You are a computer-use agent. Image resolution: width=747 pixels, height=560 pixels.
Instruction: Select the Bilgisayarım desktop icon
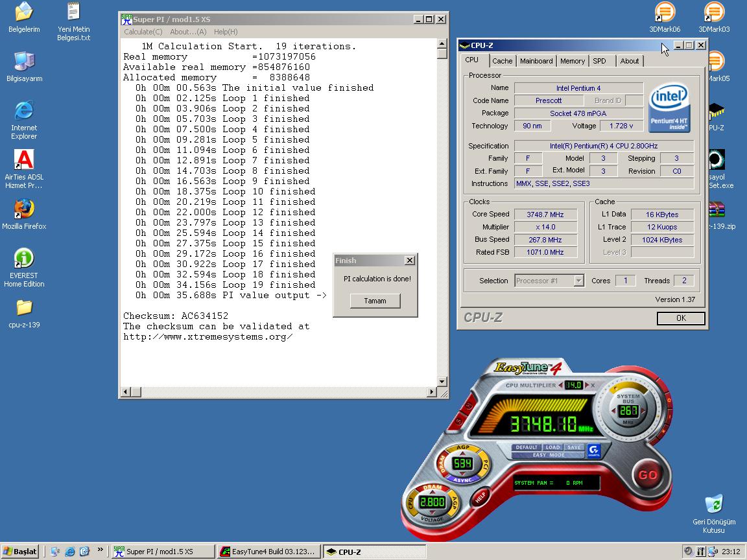click(x=24, y=67)
